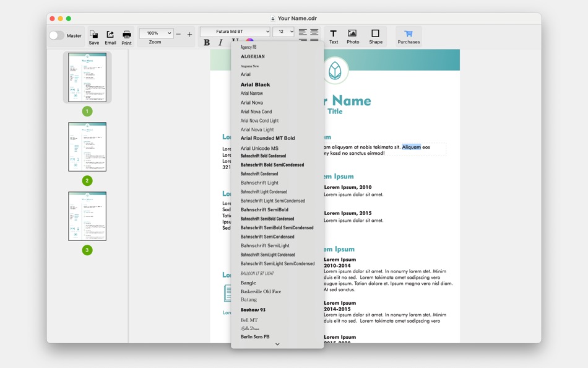Click the Email share icon
Viewport: 588px width, 368px height.
[110, 35]
